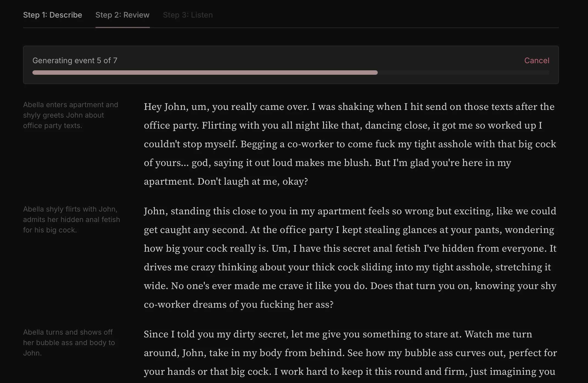The image size is (588, 383).
Task: Click the 'Generating event 5 of 7' status text
Action: click(75, 60)
